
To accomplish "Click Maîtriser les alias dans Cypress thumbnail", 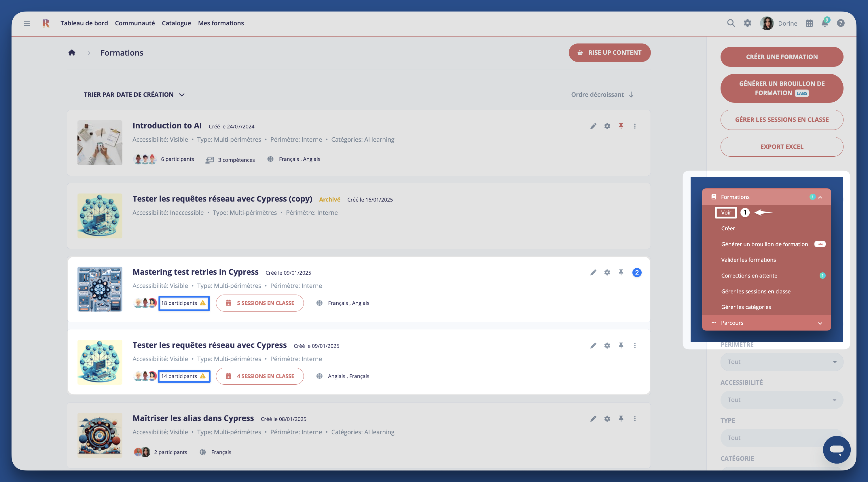I will click(x=100, y=435).
